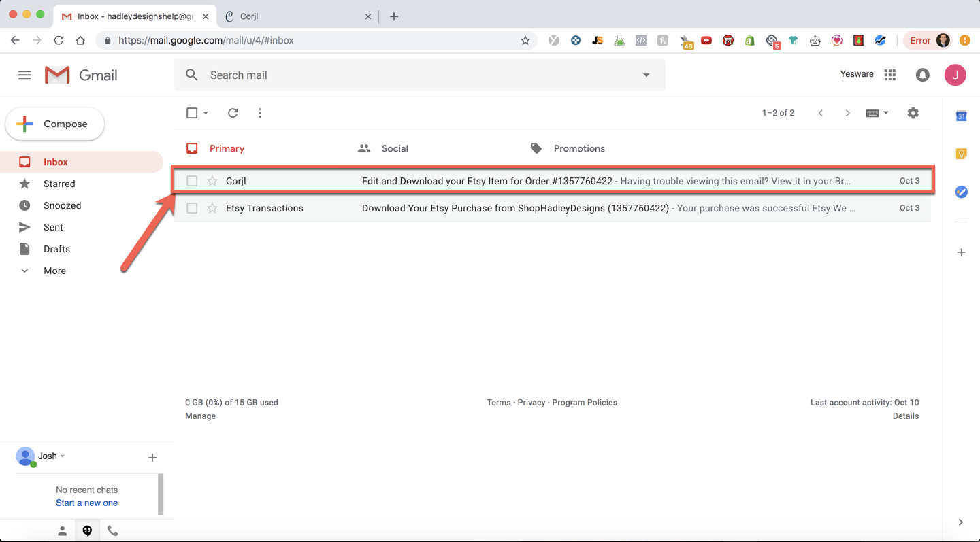The width and height of the screenshot is (980, 542).
Task: Click the Error profile chip
Action: click(x=928, y=41)
